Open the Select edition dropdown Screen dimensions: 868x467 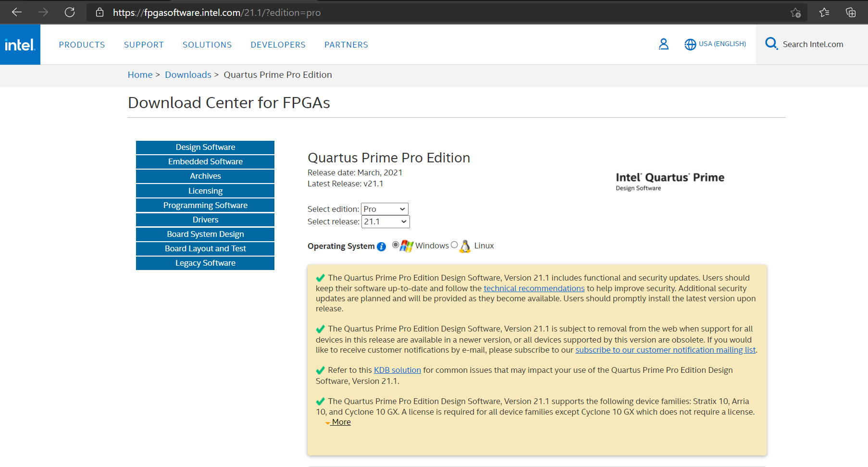pos(384,209)
